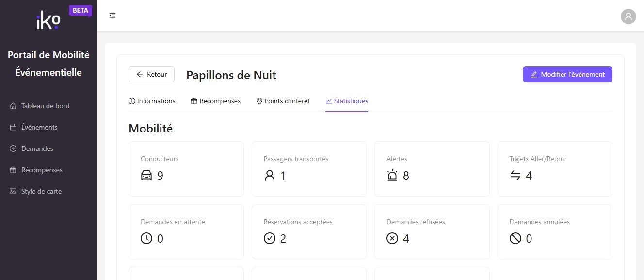
Task: Switch to the Informations tab
Action: [x=152, y=101]
